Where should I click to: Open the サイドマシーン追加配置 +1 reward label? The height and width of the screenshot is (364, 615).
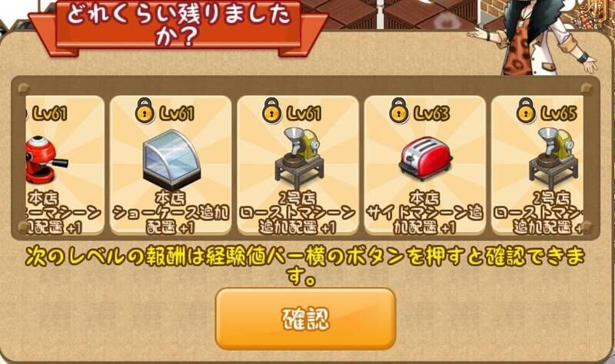click(425, 220)
